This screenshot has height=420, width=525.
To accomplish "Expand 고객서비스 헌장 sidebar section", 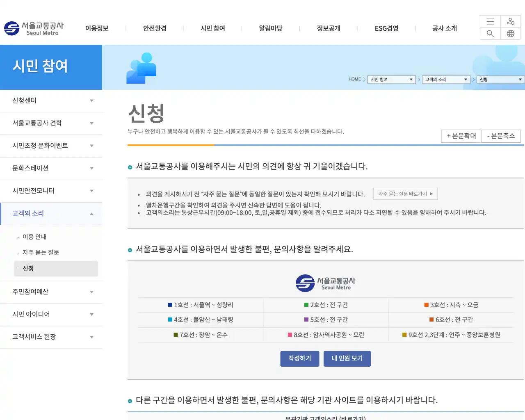I will tap(51, 337).
